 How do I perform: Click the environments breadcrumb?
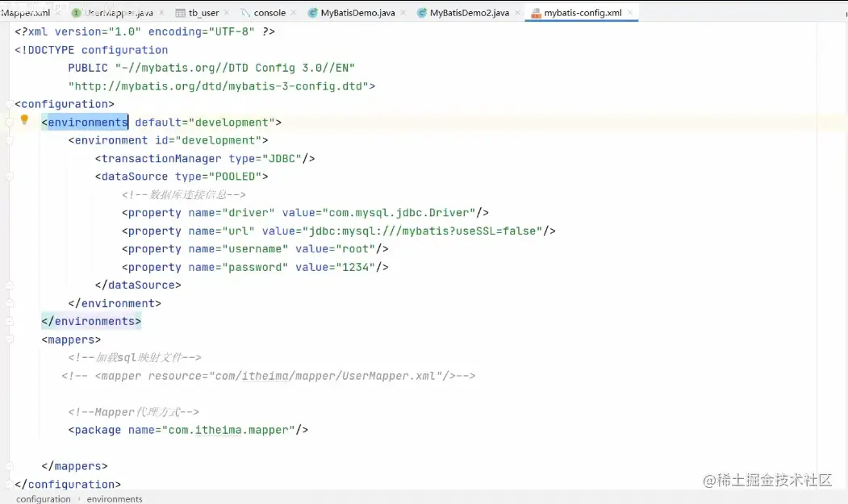[115, 498]
